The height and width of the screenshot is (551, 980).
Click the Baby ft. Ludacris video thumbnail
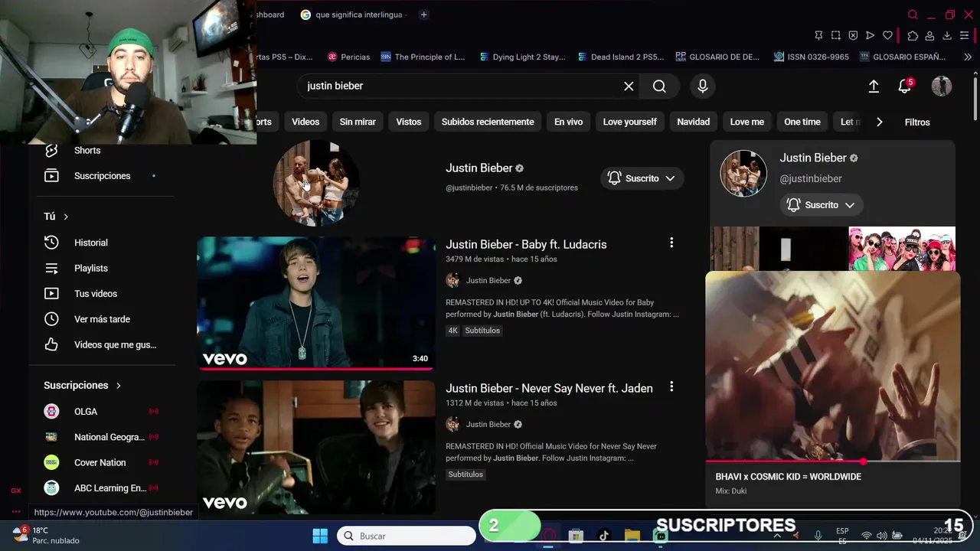pos(315,303)
